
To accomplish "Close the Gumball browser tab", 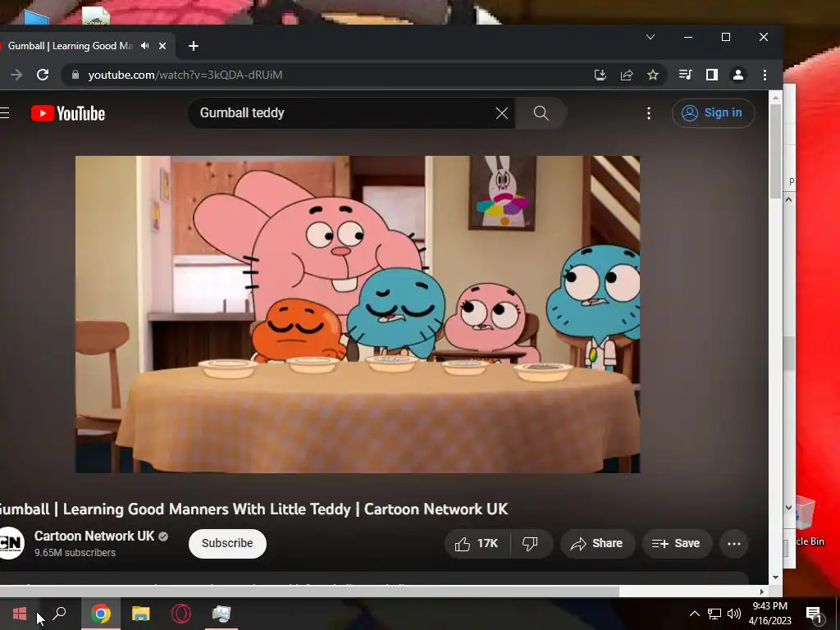I will (162, 46).
